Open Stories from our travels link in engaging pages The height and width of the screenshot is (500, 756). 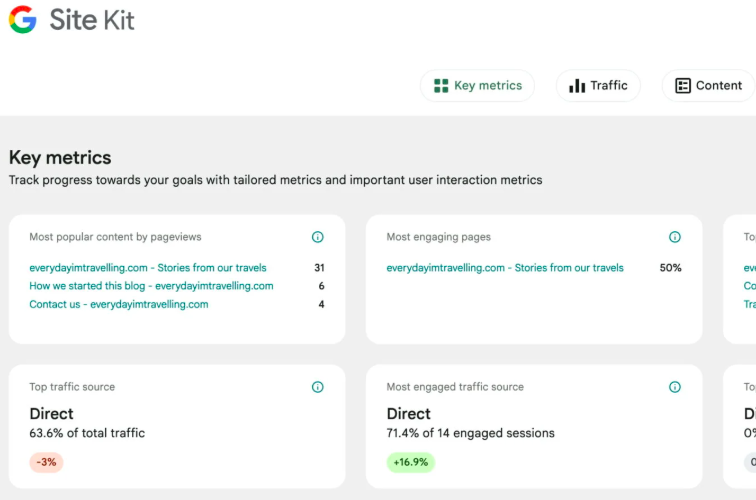click(505, 268)
